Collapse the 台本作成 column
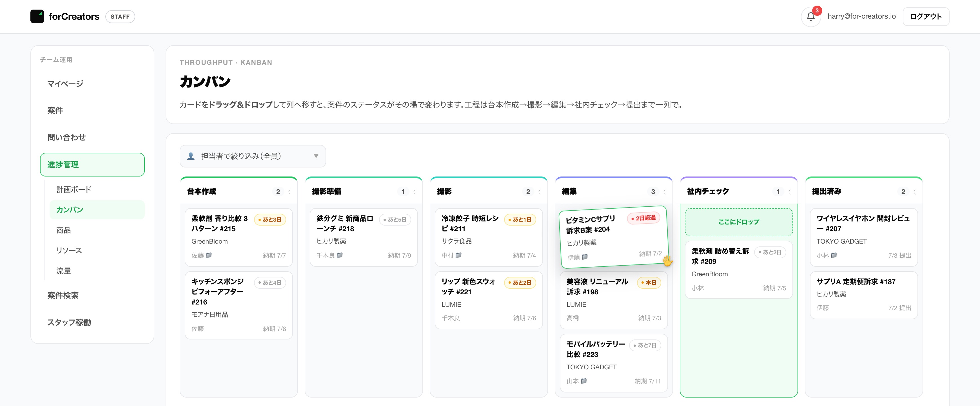Viewport: 980px width, 406px height. point(289,191)
